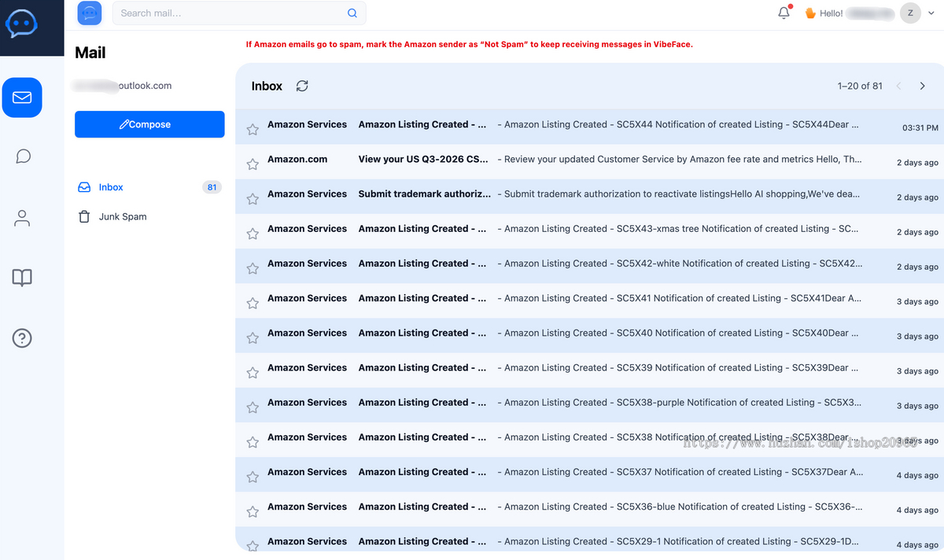Click the '1–20 of 81' page counter
Image resolution: width=944 pixels, height=560 pixels.
tap(860, 86)
